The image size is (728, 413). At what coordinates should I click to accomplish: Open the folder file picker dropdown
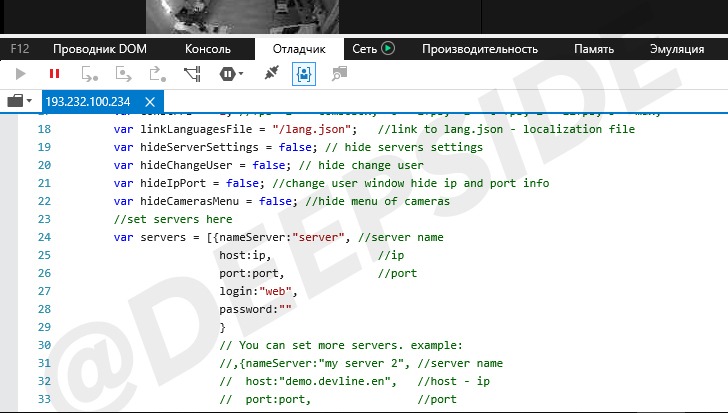pyautogui.click(x=20, y=102)
